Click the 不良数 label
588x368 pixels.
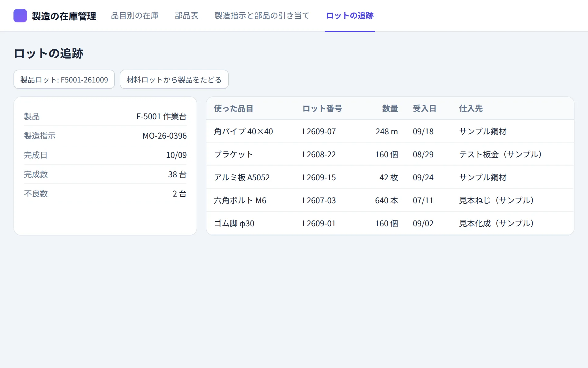(x=36, y=194)
